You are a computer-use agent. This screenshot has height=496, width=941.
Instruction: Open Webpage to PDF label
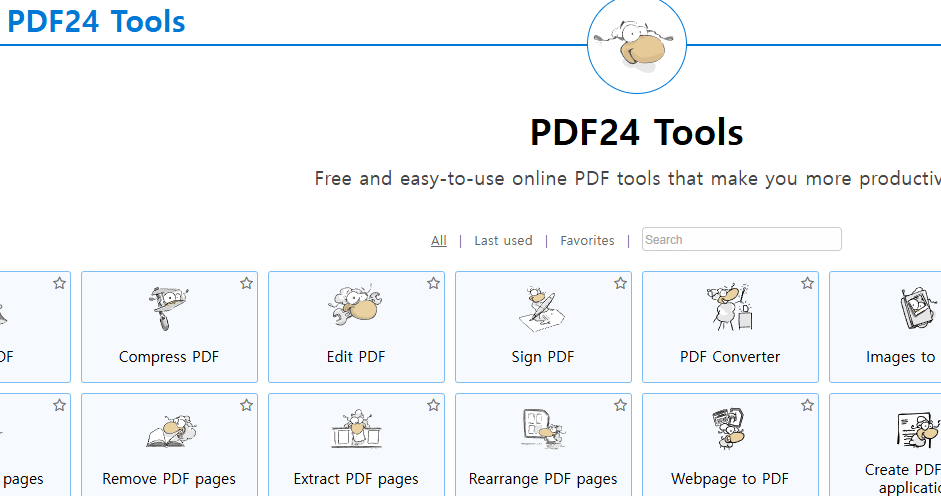[730, 479]
